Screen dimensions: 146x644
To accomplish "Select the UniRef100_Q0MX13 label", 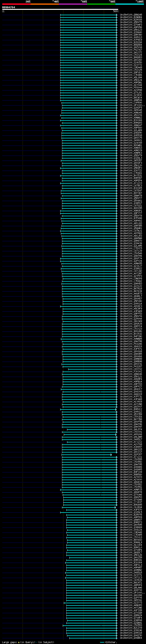I will click(131, 37).
